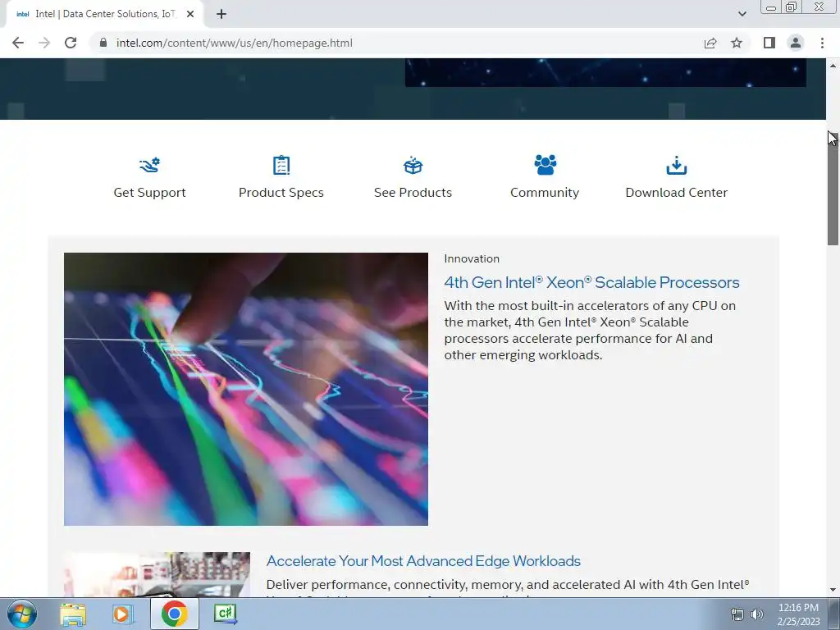Open the Windows Start menu
Screen dimensions: 840x630
(x=22, y=614)
